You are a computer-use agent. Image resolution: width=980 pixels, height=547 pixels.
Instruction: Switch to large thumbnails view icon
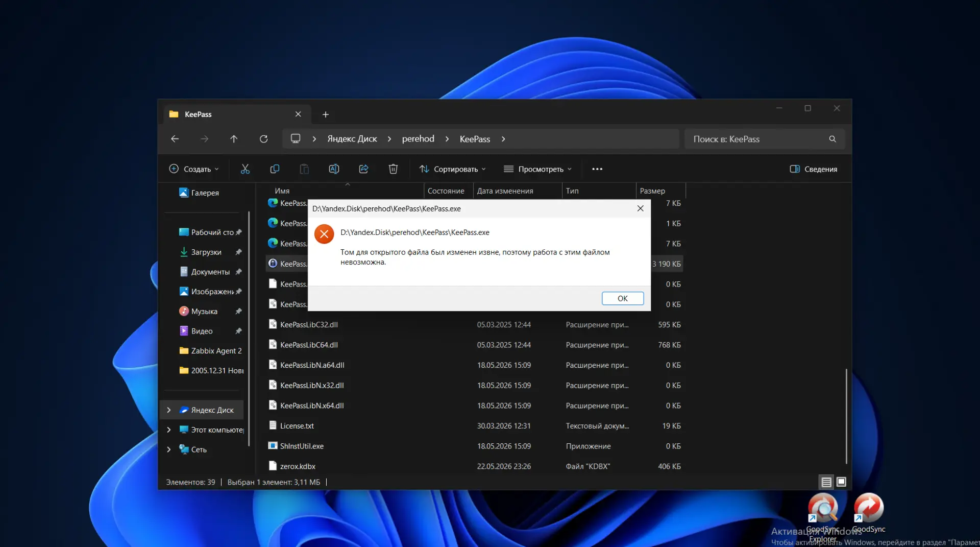(841, 482)
